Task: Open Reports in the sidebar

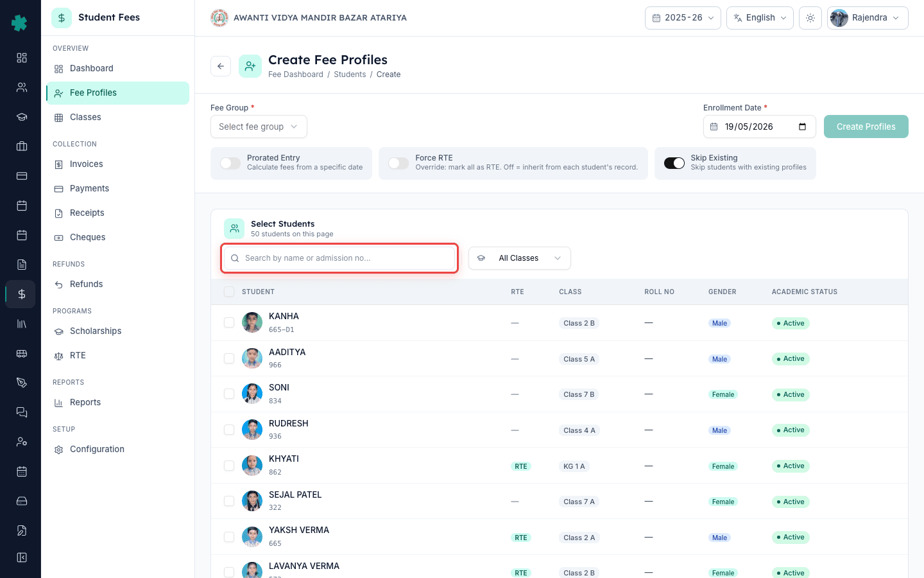Action: 117,403
